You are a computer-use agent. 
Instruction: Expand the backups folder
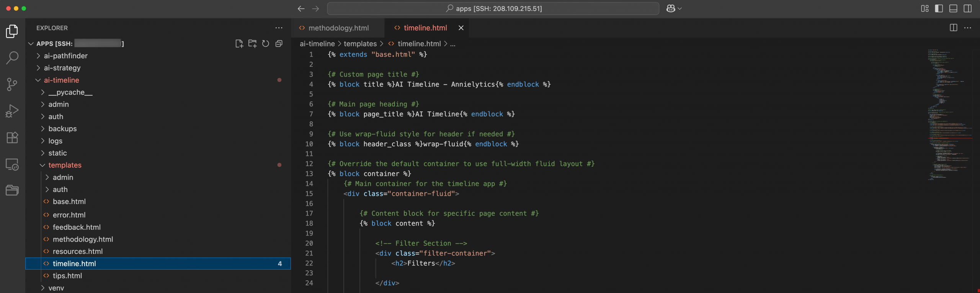point(62,129)
